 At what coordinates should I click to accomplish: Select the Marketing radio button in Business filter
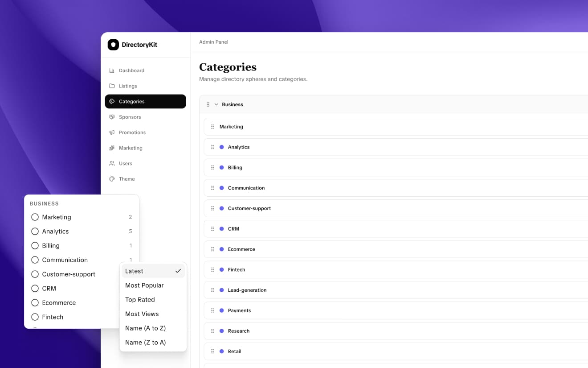coord(35,217)
